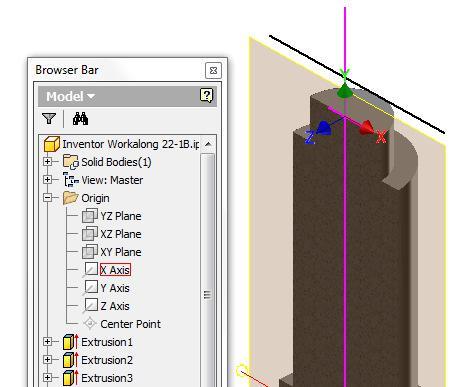
Task: Select Extrusion1 label
Action: (x=107, y=342)
